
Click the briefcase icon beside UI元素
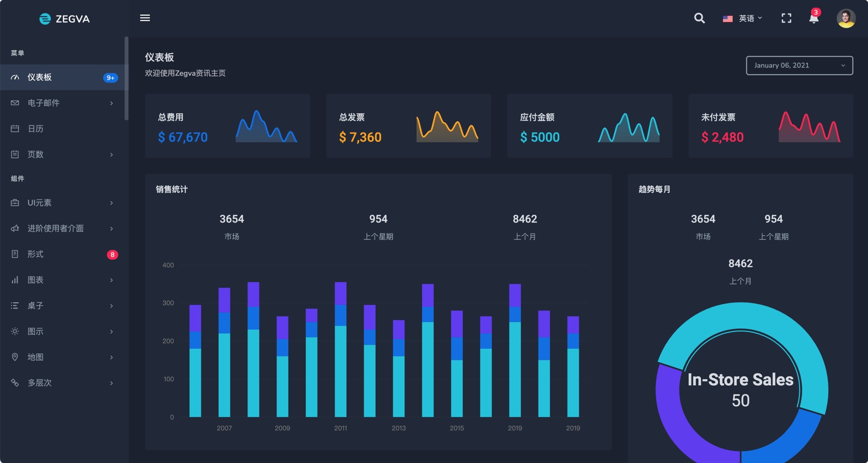click(15, 203)
